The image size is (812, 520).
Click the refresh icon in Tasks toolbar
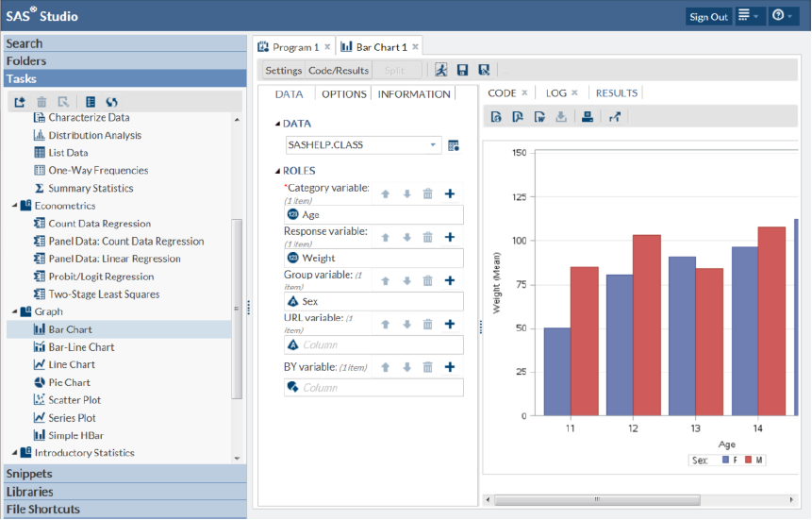tap(111, 102)
